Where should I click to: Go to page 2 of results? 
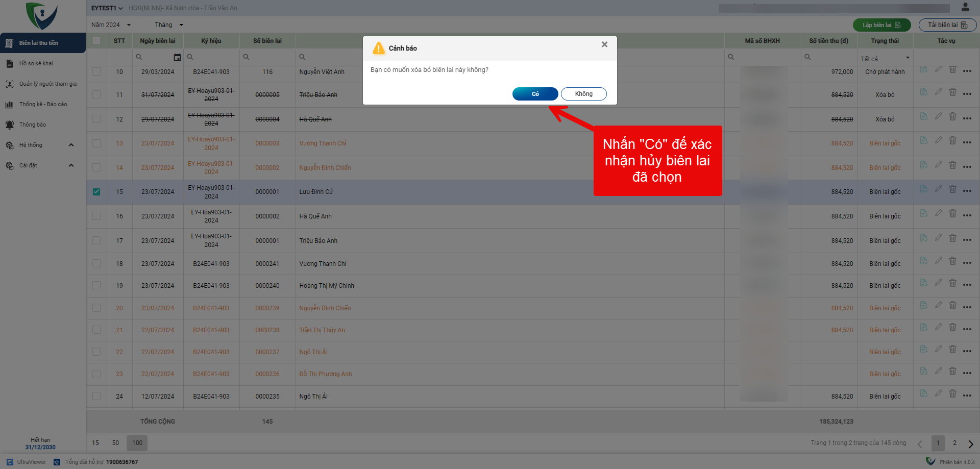pos(954,443)
